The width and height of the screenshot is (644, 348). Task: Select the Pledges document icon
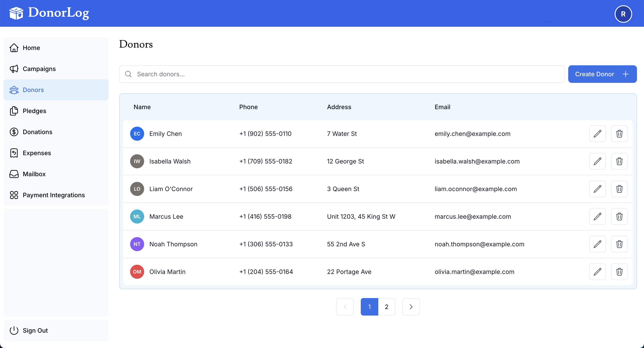[x=14, y=111]
